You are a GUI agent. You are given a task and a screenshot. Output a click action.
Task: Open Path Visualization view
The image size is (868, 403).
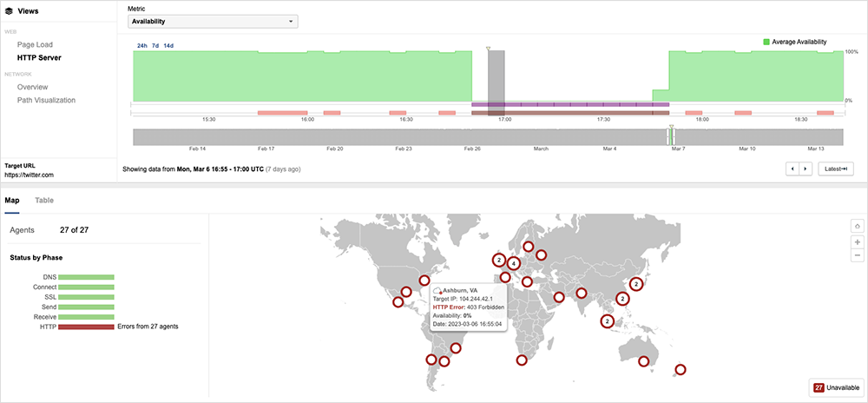[46, 100]
